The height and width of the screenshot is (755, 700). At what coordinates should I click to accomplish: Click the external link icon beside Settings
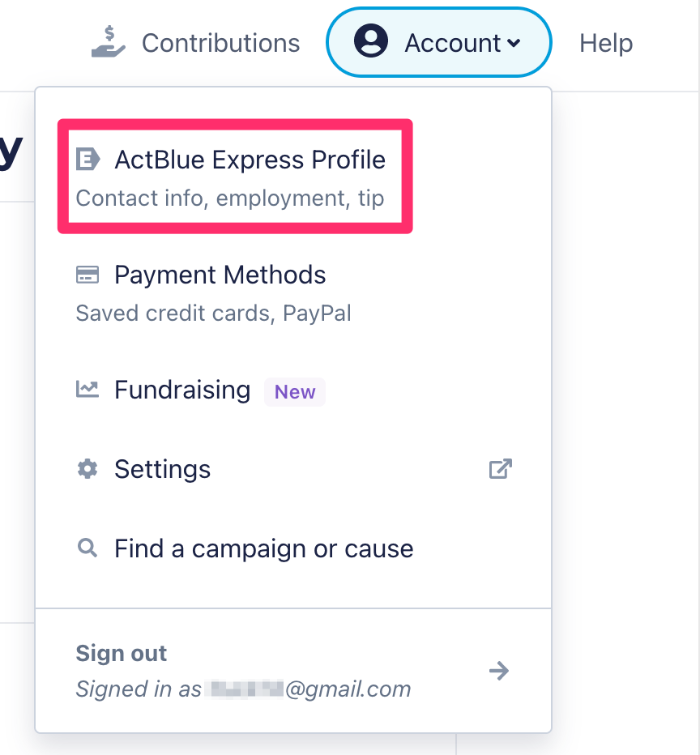[x=500, y=468]
